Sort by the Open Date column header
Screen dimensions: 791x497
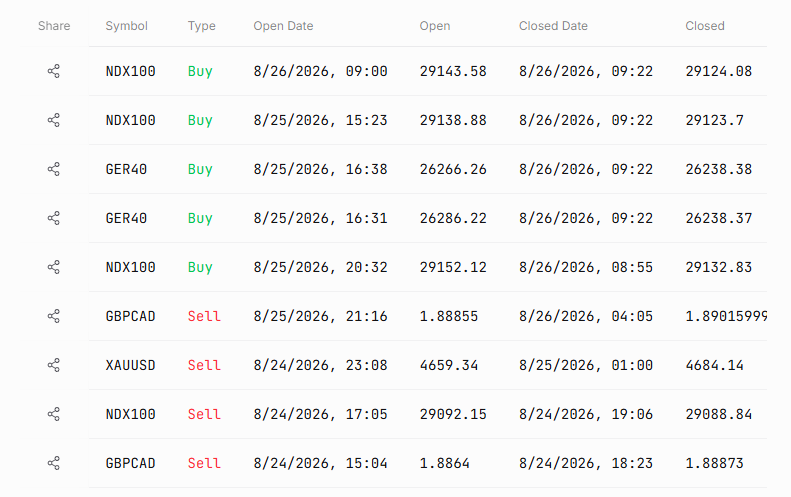(283, 26)
